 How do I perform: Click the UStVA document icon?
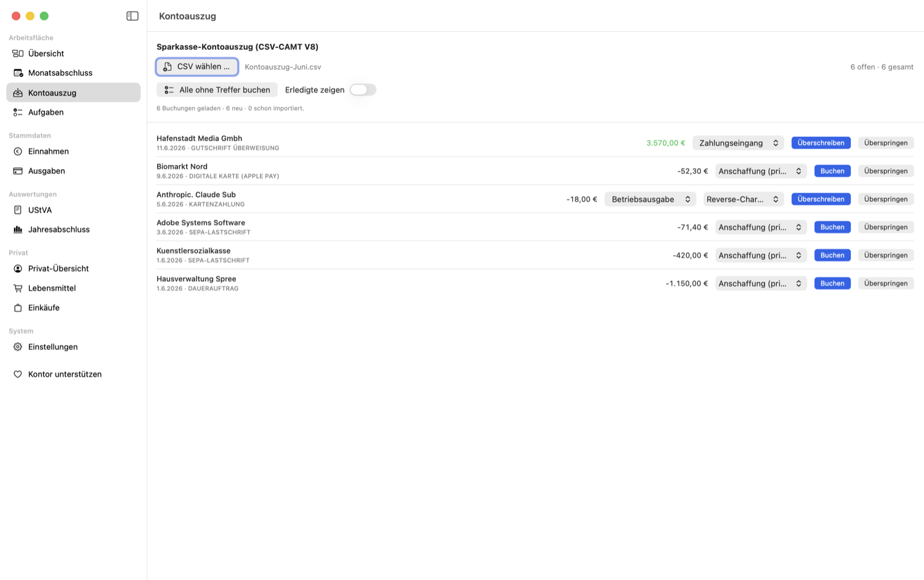(x=18, y=210)
